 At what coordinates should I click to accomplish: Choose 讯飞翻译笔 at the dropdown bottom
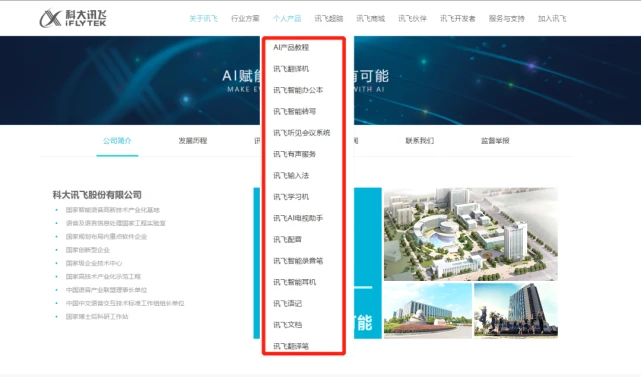[291, 346]
